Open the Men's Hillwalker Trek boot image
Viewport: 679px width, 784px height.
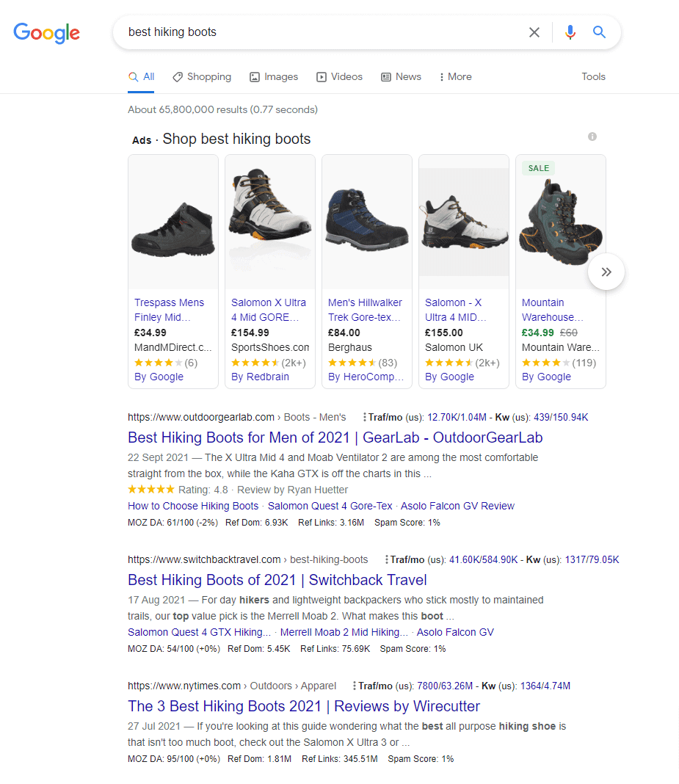pos(367,222)
